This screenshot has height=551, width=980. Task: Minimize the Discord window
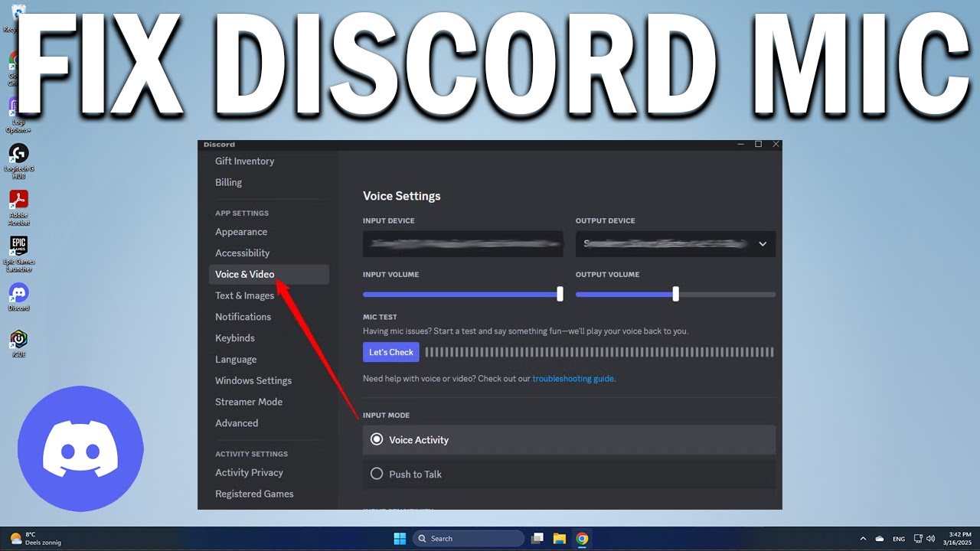click(x=740, y=144)
